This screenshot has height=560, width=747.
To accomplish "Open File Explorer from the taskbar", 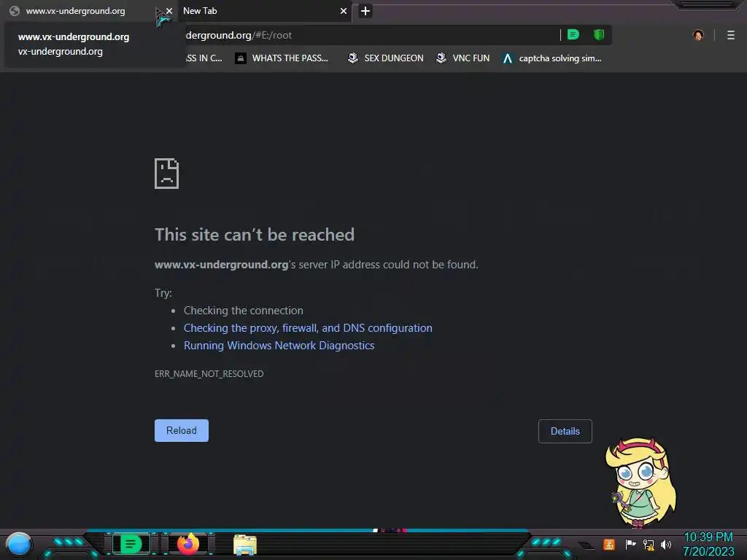I will click(245, 545).
